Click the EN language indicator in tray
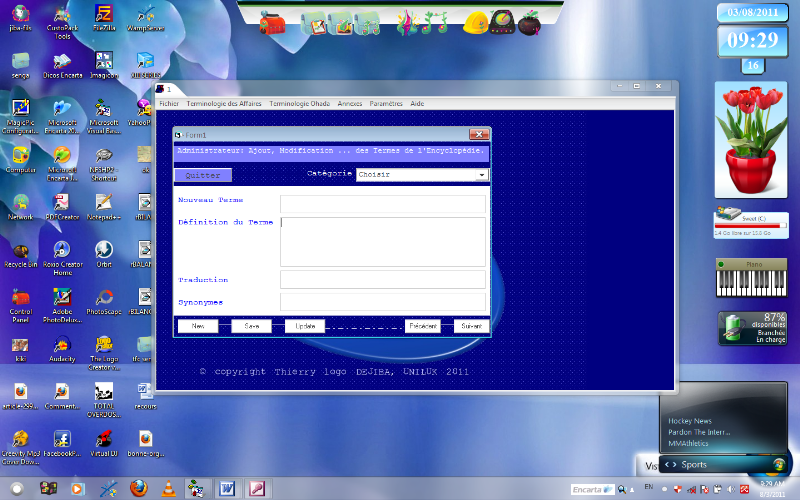This screenshot has height=500, width=800. tap(648, 487)
